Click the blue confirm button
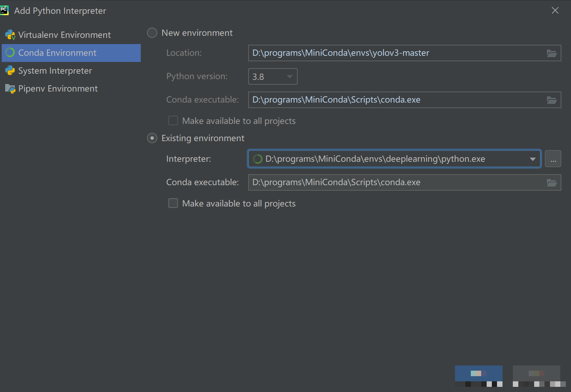This screenshot has height=392, width=571. (478, 373)
